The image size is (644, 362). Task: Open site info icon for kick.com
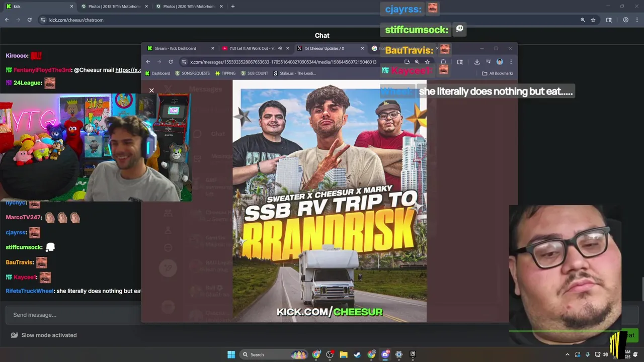(43, 20)
